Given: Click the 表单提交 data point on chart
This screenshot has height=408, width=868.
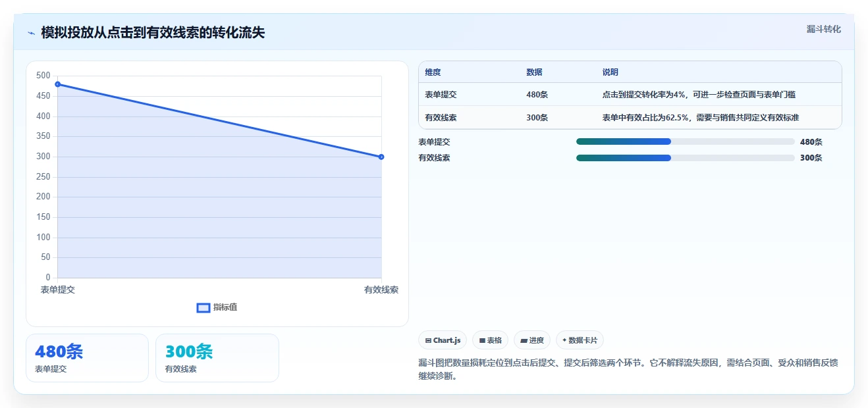Looking at the screenshot, I should 58,84.
